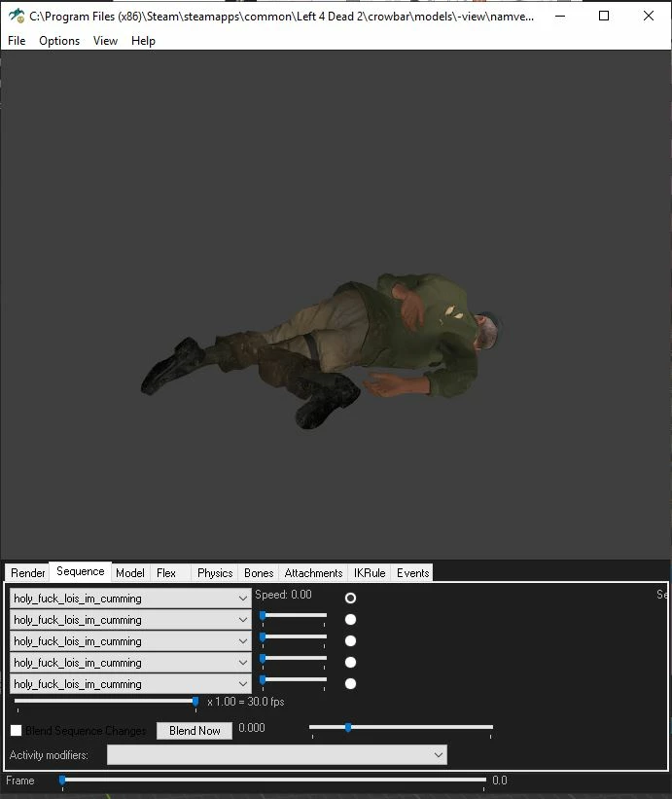Viewport: 672px width, 799px height.
Task: Click the blend time slider beside 0.000
Action: click(x=402, y=727)
